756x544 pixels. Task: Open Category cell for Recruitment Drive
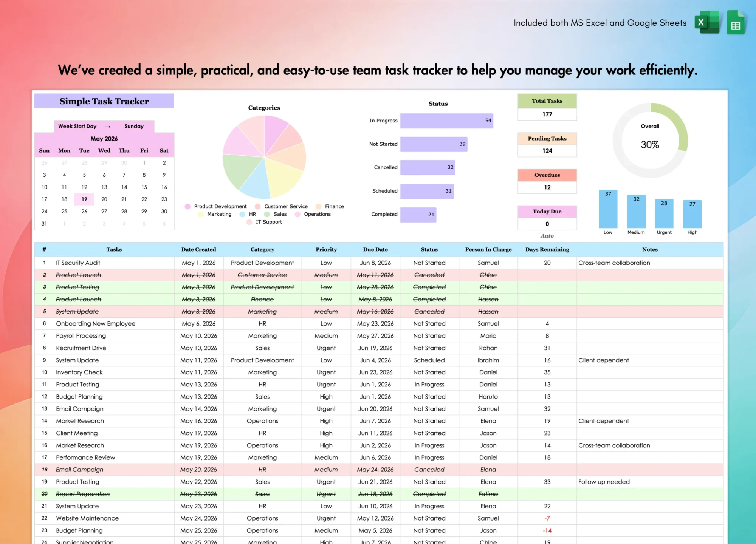coord(262,348)
